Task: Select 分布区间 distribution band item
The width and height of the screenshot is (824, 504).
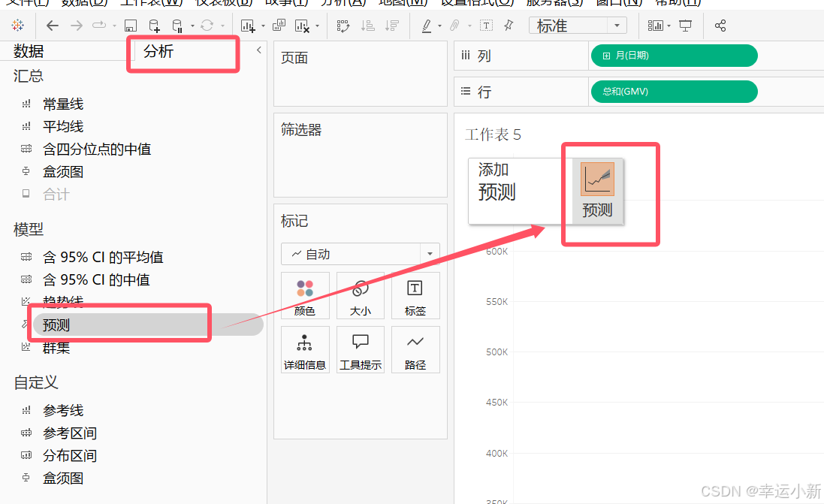Action: 70,456
